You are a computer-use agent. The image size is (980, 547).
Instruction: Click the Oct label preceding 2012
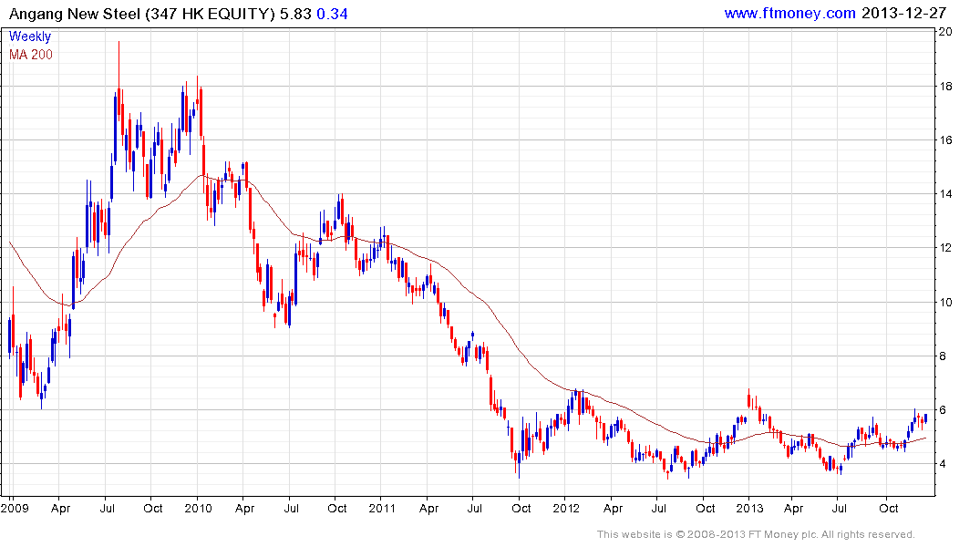tap(521, 508)
